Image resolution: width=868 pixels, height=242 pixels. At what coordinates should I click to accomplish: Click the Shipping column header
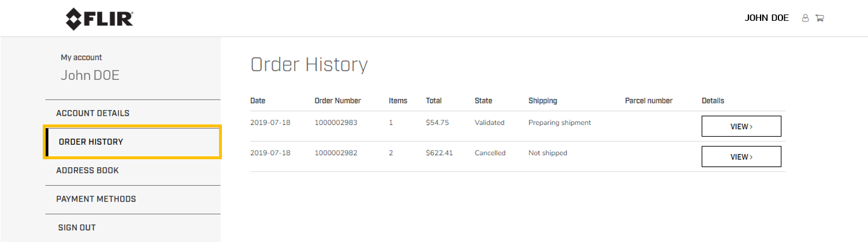543,101
